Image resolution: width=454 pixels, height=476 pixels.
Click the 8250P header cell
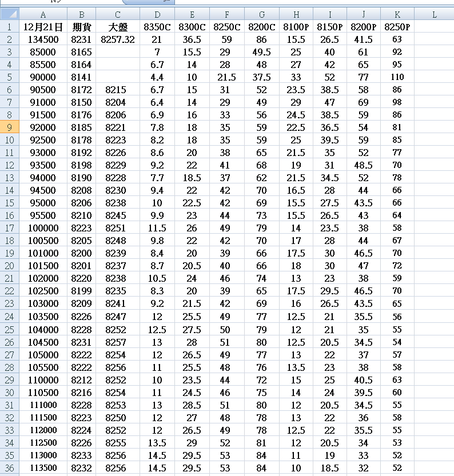pyautogui.click(x=397, y=27)
